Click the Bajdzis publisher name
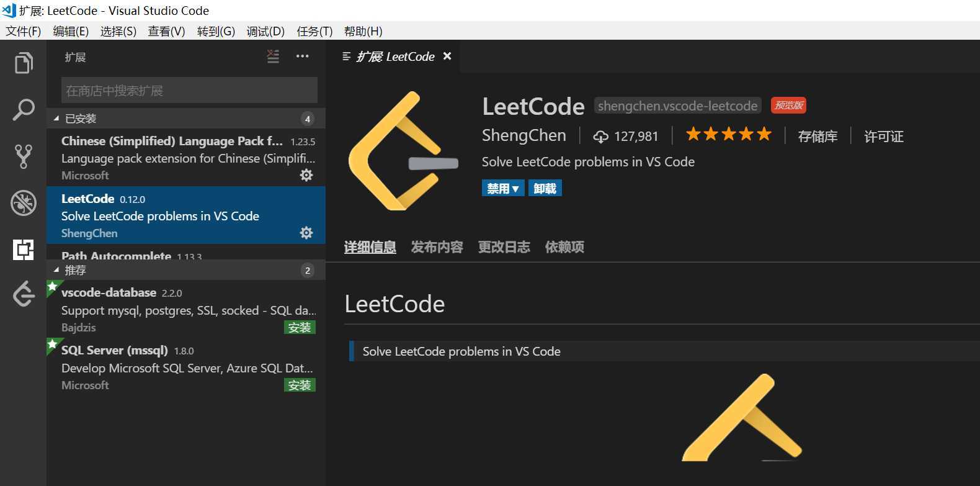 click(x=79, y=327)
